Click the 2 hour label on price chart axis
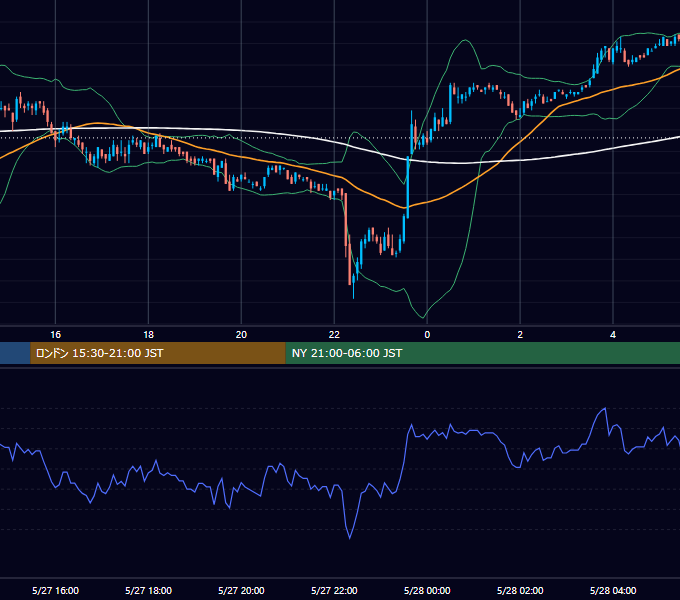The height and width of the screenshot is (600, 680). (520, 335)
